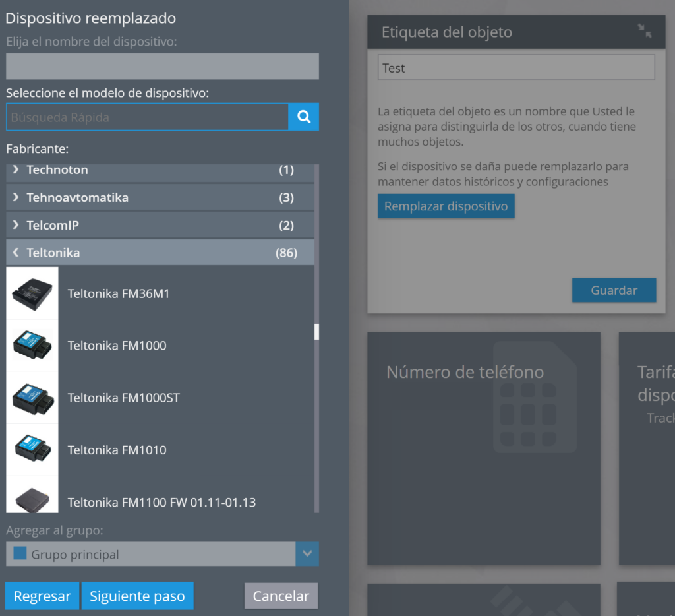
Task: Expand the TelcomIP manufacturer group
Action: pyautogui.click(x=160, y=226)
